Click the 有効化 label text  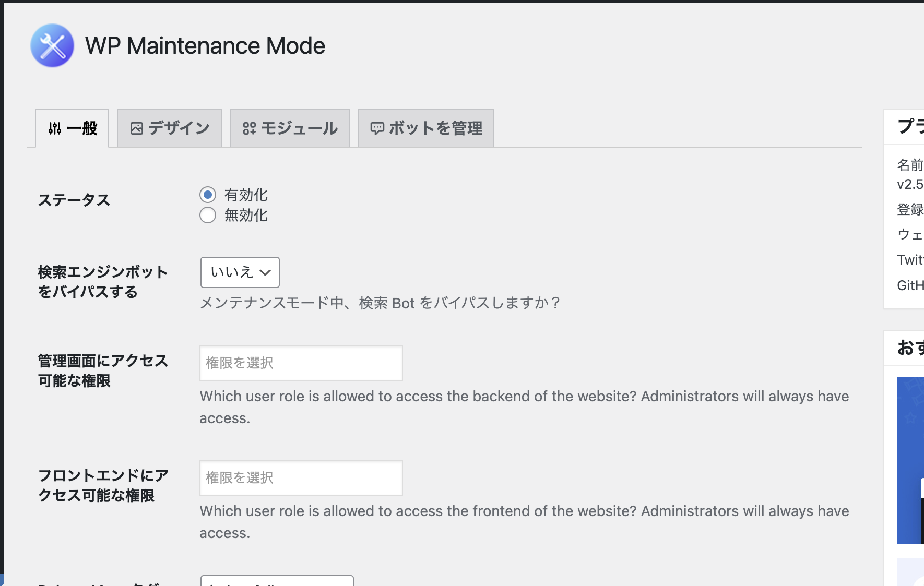coord(246,195)
